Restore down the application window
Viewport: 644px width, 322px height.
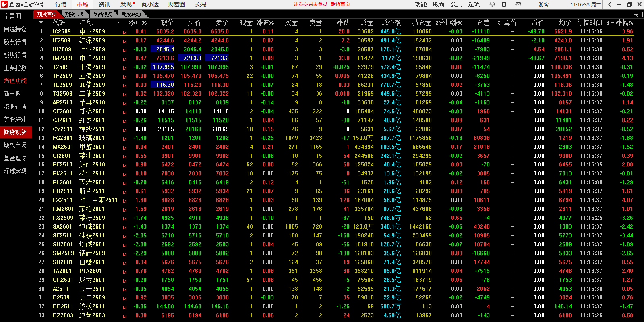630,4
